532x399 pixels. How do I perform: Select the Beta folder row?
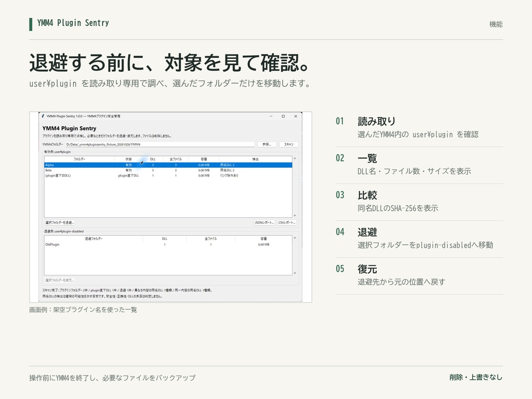[x=168, y=170]
